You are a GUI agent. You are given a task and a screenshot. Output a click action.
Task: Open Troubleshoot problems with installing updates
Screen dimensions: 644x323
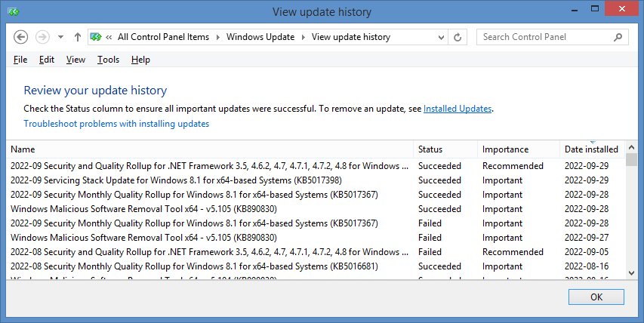point(116,124)
